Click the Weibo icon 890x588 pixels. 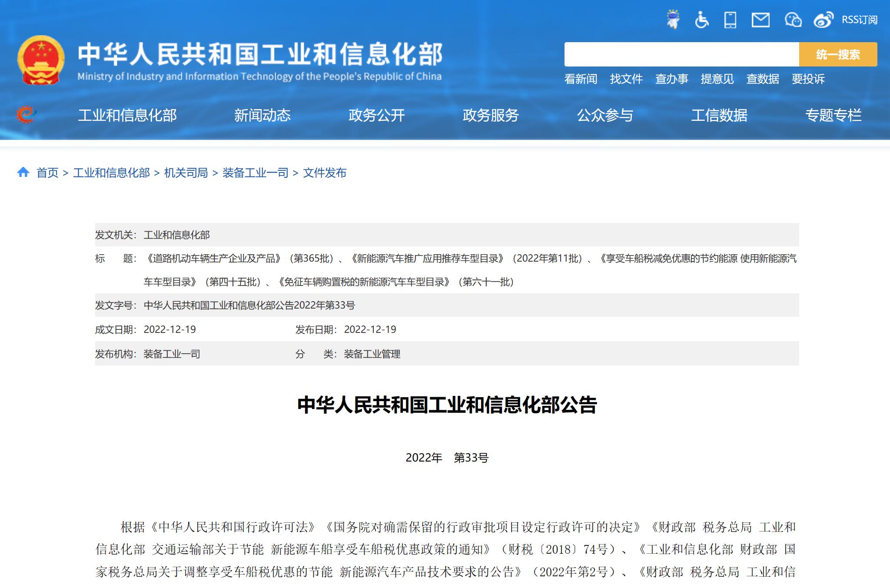pos(824,20)
